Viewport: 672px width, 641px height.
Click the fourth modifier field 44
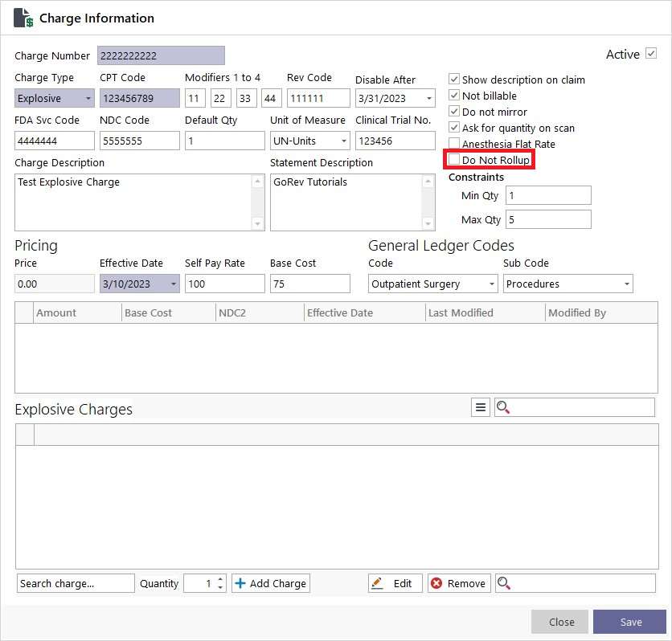[x=272, y=98]
